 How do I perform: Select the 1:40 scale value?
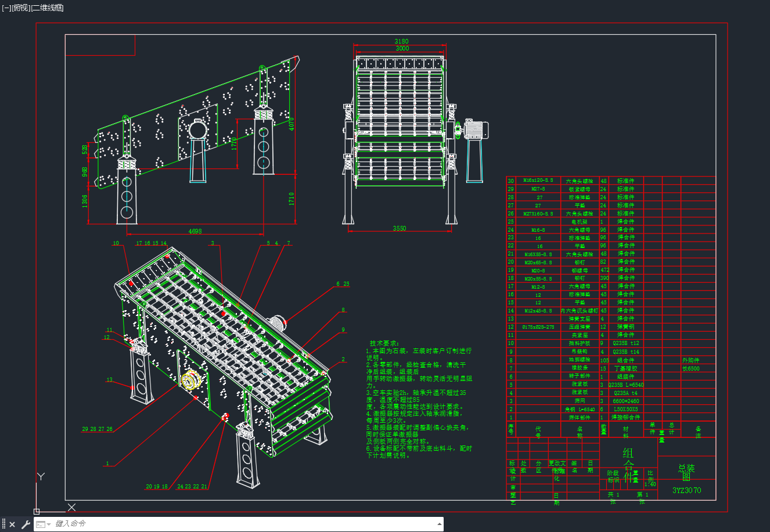[650, 484]
